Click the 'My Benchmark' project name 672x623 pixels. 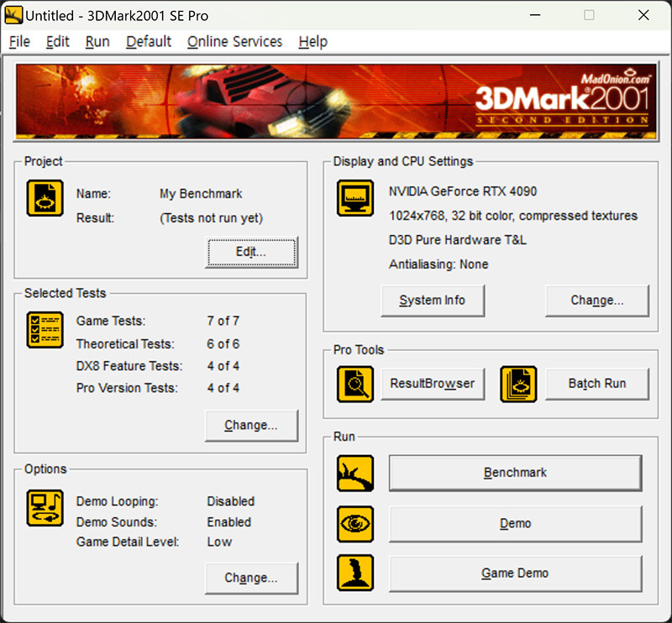point(201,194)
